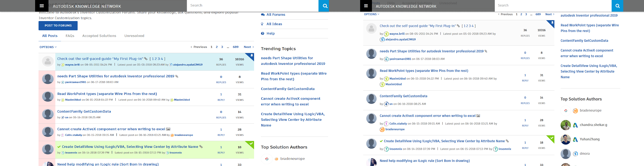
Task: Open hamburger menu in right window header
Action: tap(366, 6)
